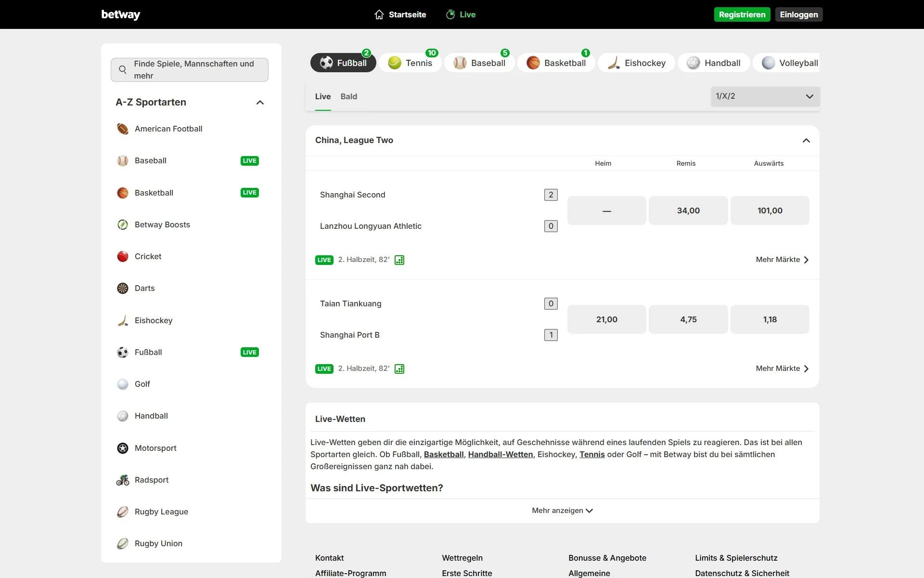Expand Mehr anzeigen in Live-Wetten text
Viewport: 924px width, 578px height.
coord(562,511)
